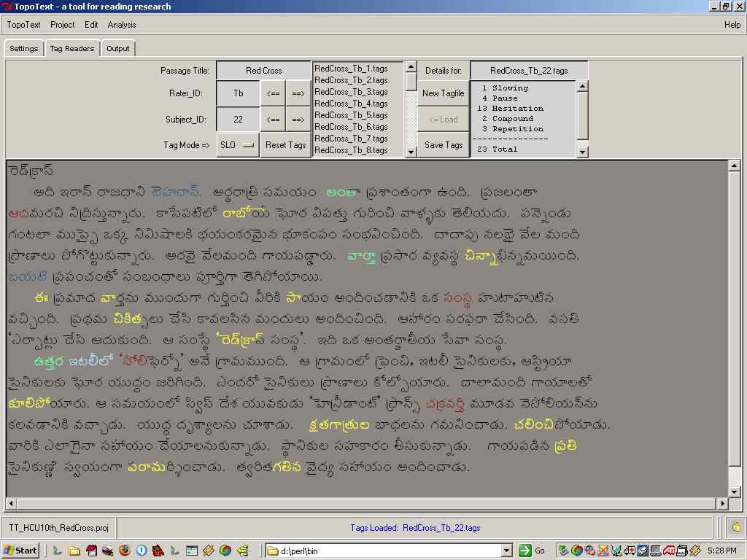The height and width of the screenshot is (560, 747).
Task: Click the Passage Title field showing Red Cross
Action: [263, 71]
